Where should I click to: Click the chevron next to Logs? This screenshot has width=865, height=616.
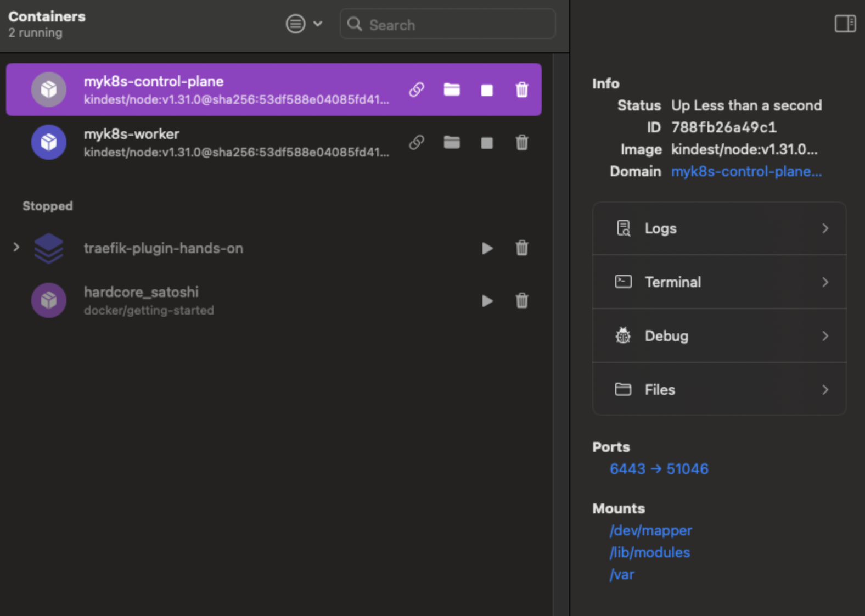tap(825, 228)
